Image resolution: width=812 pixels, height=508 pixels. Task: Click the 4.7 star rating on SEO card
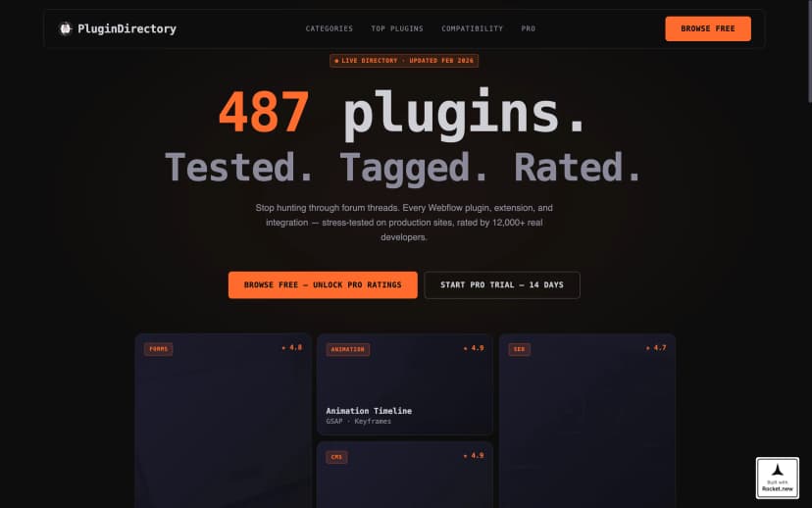coord(656,347)
